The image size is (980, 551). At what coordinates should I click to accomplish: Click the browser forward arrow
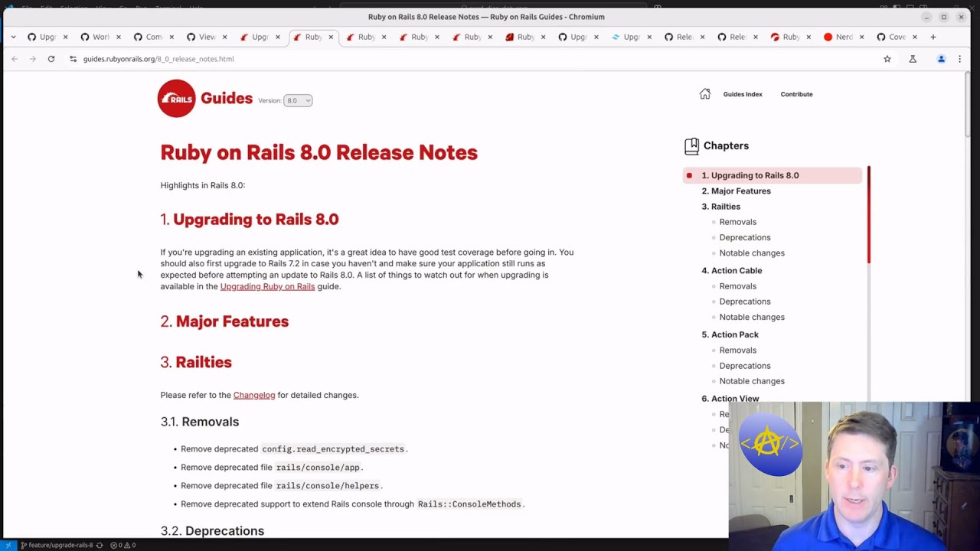[32, 59]
